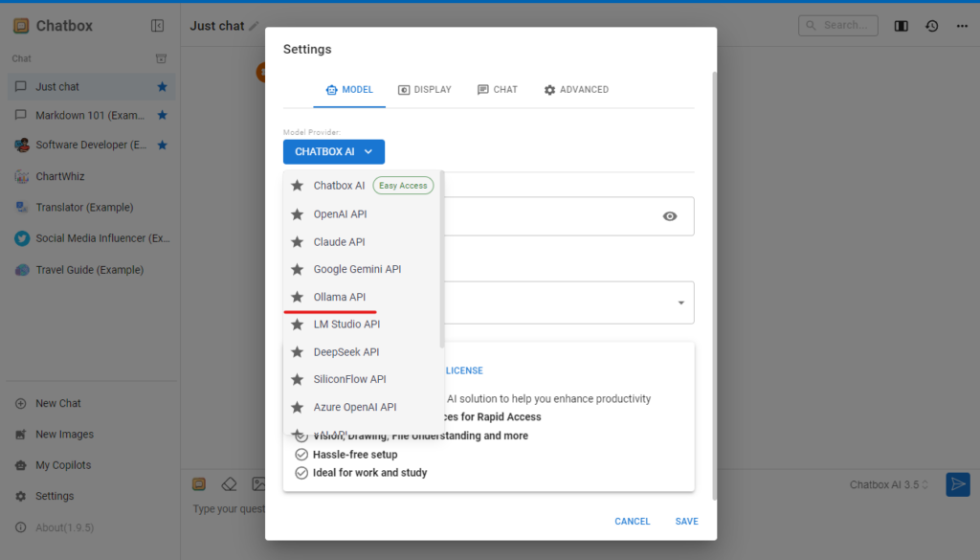This screenshot has height=560, width=980.
Task: Click SAVE in Settings dialog
Action: coord(687,522)
